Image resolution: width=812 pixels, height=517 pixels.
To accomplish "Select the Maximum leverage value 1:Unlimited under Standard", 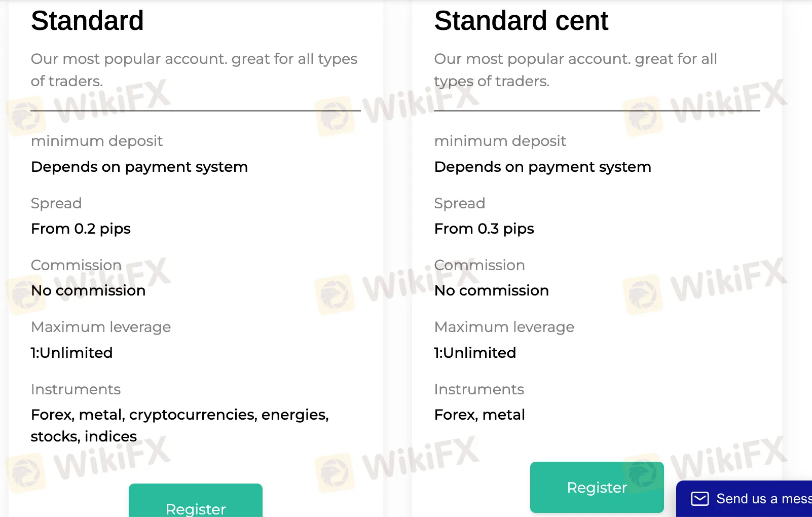I will click(71, 353).
